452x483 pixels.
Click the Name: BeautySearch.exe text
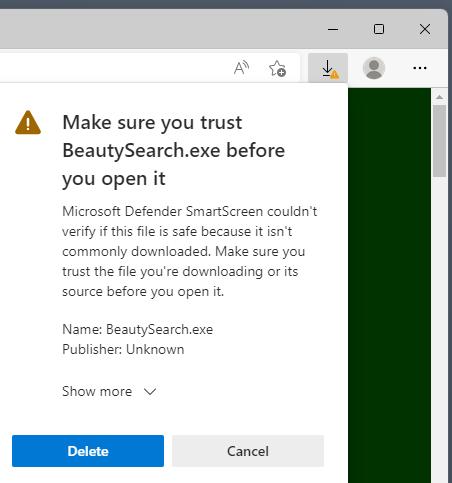tap(138, 329)
